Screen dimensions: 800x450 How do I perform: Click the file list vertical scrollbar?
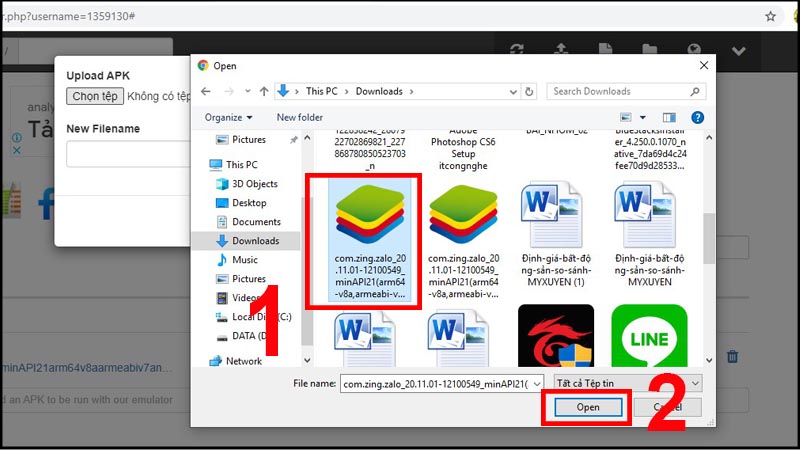click(x=709, y=239)
